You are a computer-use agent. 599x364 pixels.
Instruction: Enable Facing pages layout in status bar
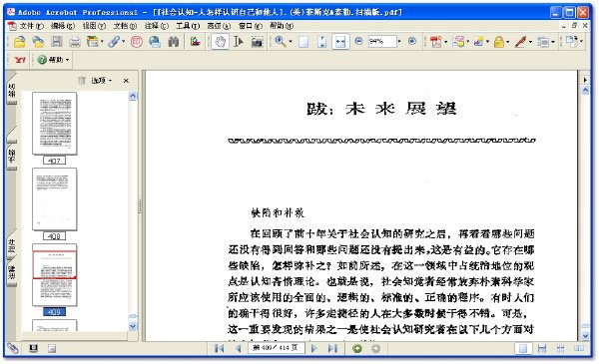579,348
